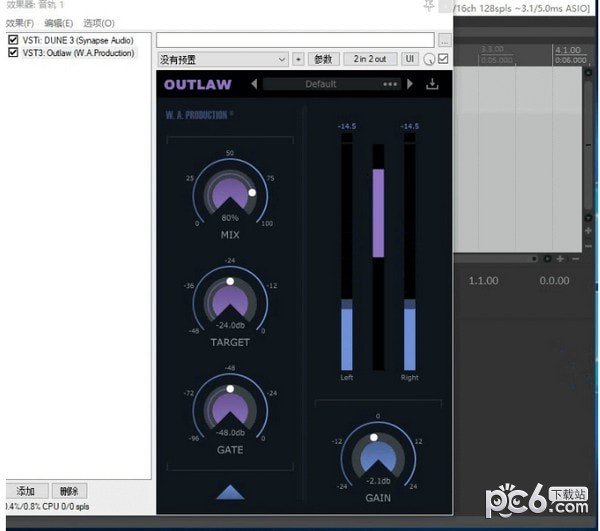This screenshot has width=600, height=531.
Task: Click the next preset right arrow in Outlaw
Action: (409, 85)
